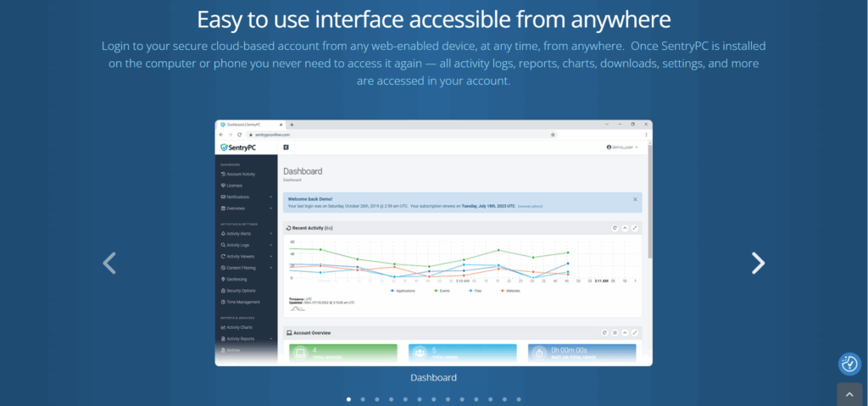
Task: Refresh the Recent Activity panel
Action: tap(615, 228)
